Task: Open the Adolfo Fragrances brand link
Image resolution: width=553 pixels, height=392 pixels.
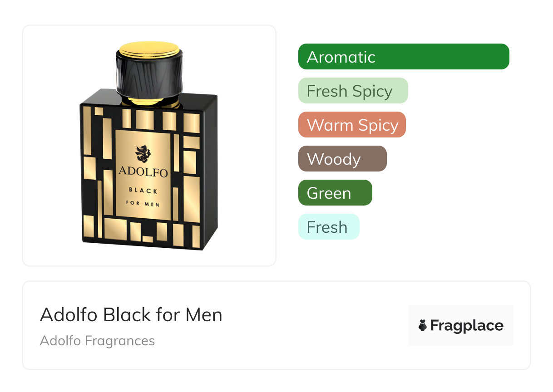Action: click(97, 341)
